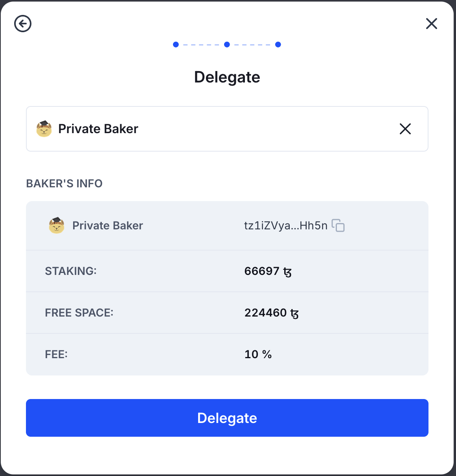This screenshot has width=456, height=476.
Task: Click the Delegate heading
Action: tap(227, 77)
